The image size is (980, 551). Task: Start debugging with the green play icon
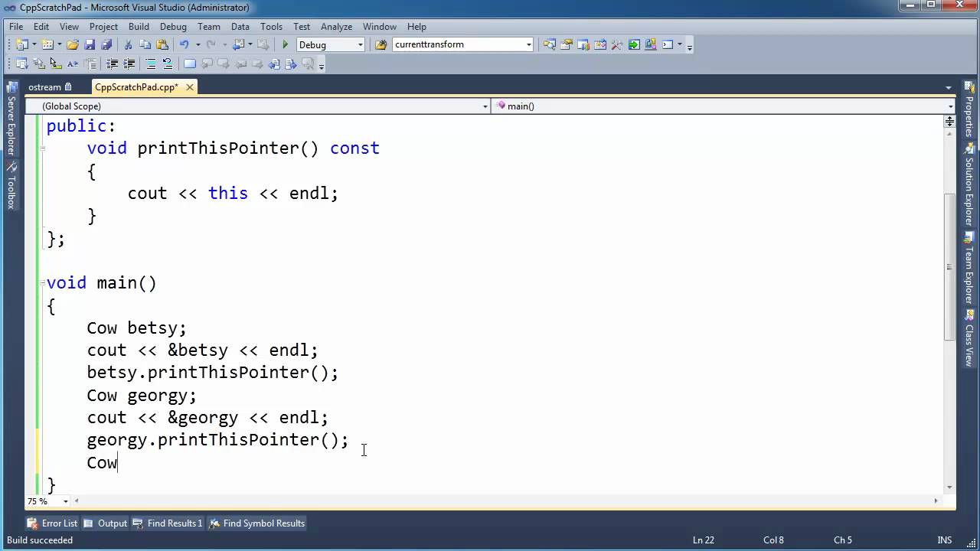285,44
